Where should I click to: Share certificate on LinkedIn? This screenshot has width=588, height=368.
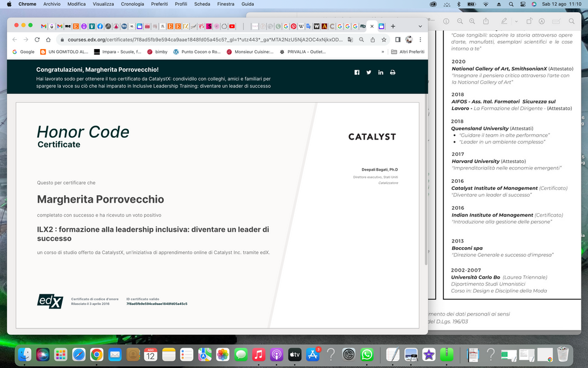click(x=380, y=72)
